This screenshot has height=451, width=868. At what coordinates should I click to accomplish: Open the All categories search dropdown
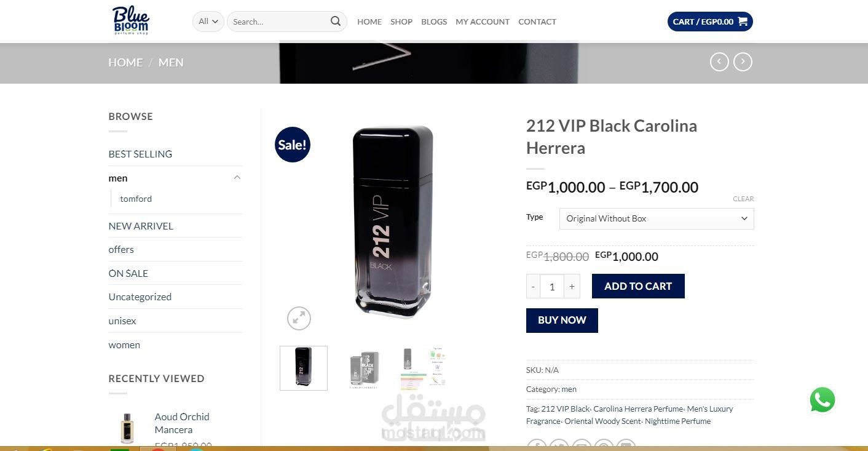coord(208,22)
